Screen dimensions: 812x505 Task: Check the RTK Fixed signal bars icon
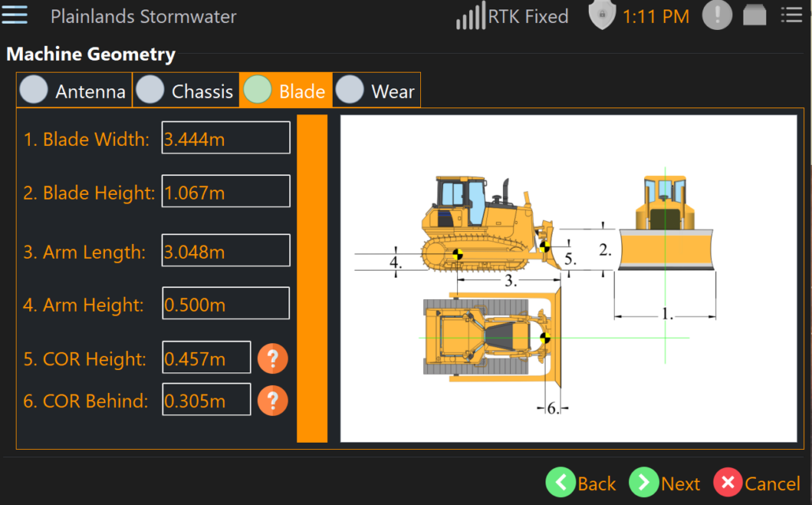click(x=471, y=16)
